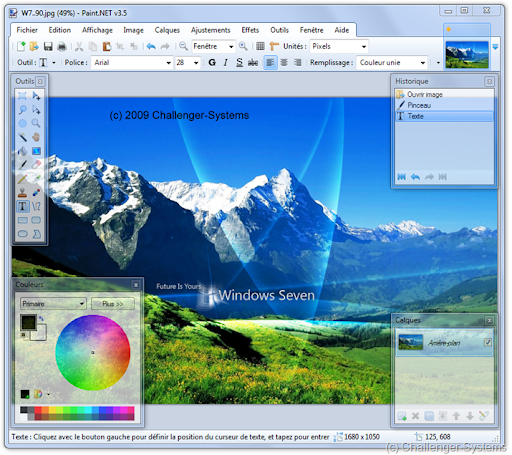Uncheck Arrière-plan layer visibility checkbox
This screenshot has width=512, height=455.
tap(488, 342)
